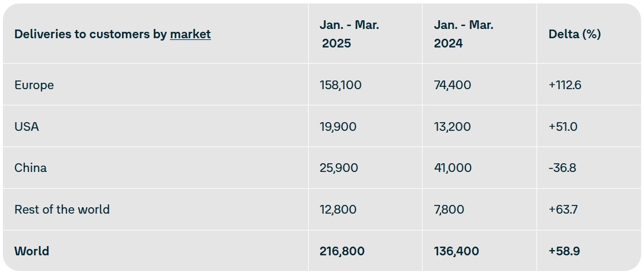Click the China delta value -36.8
The image size is (644, 275).
pyautogui.click(x=562, y=168)
